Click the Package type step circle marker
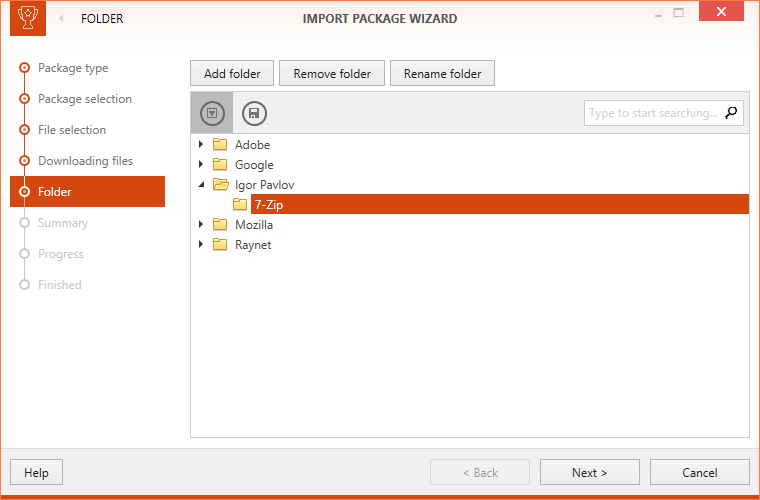The image size is (760, 500). point(24,68)
